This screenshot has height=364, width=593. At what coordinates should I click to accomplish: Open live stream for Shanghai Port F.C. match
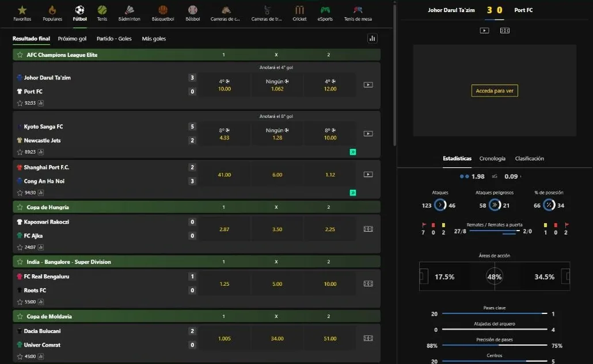368,174
